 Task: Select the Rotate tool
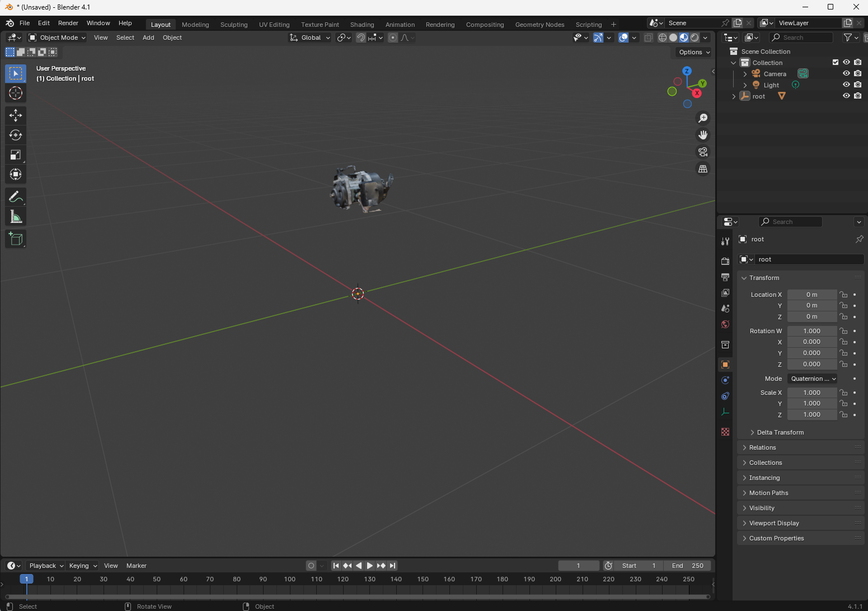tap(16, 135)
